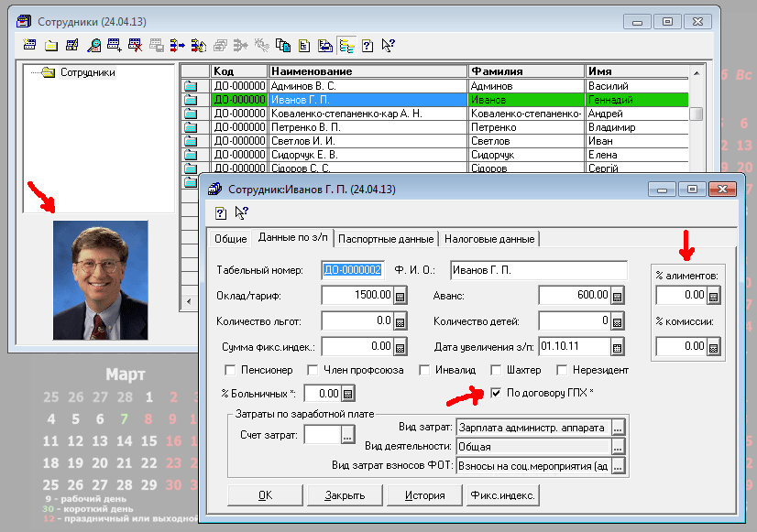Click the What's This cursor icon in list toolbar
Image resolution: width=757 pixels, height=532 pixels.
click(x=389, y=46)
